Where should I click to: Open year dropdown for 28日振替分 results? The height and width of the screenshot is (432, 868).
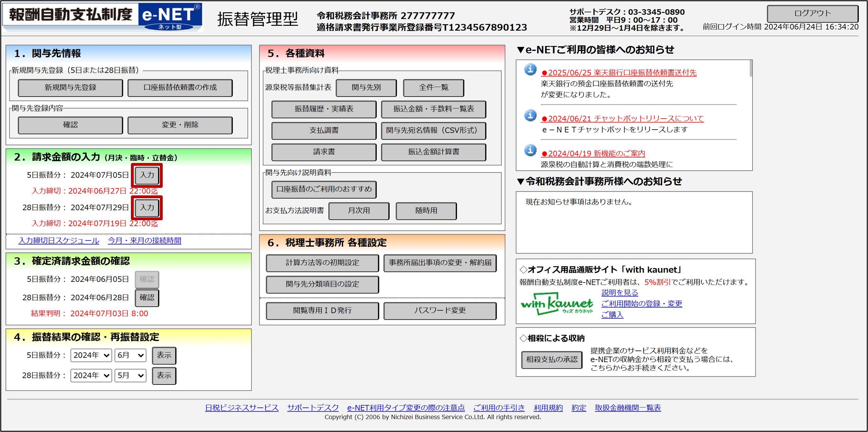point(91,375)
